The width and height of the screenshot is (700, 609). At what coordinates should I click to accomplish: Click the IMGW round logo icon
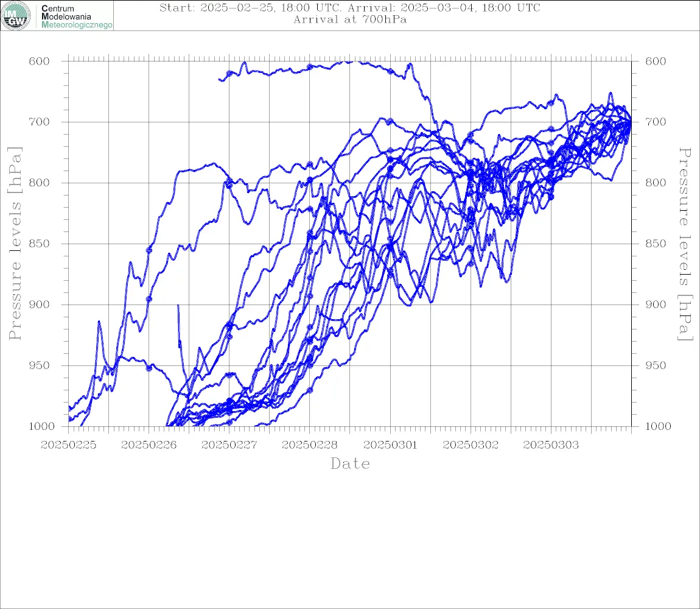(16, 16)
